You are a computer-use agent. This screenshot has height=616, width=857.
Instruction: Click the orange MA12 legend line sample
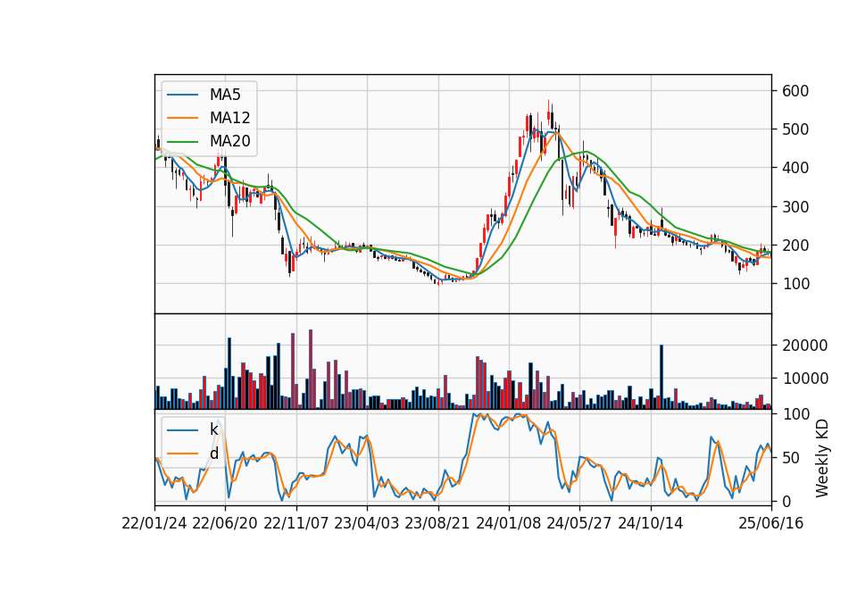(182, 118)
